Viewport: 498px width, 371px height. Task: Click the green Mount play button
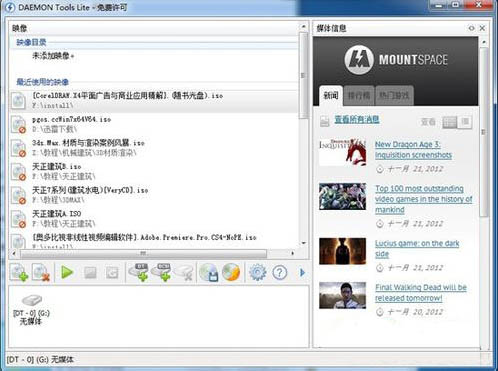click(x=67, y=272)
